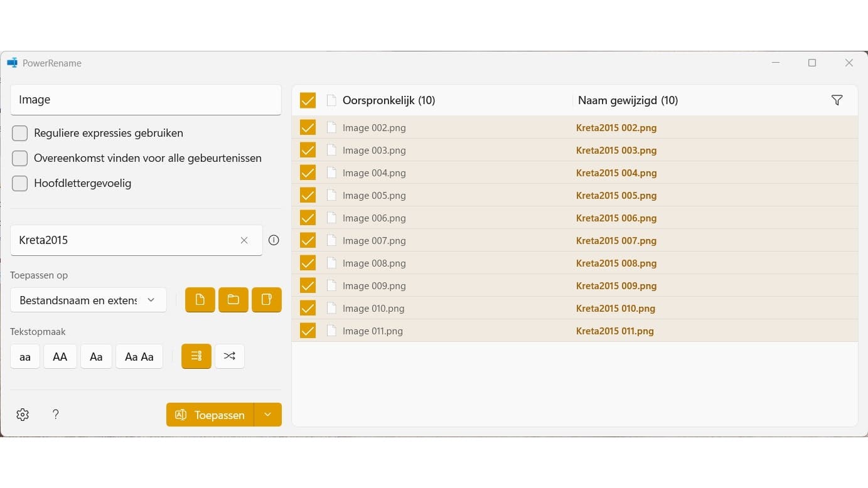Apply lowercase 'aa' text formatting

pyautogui.click(x=25, y=356)
